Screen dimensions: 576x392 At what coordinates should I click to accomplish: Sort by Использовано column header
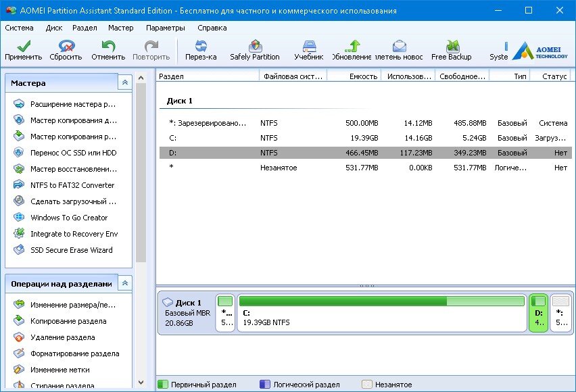tap(408, 76)
